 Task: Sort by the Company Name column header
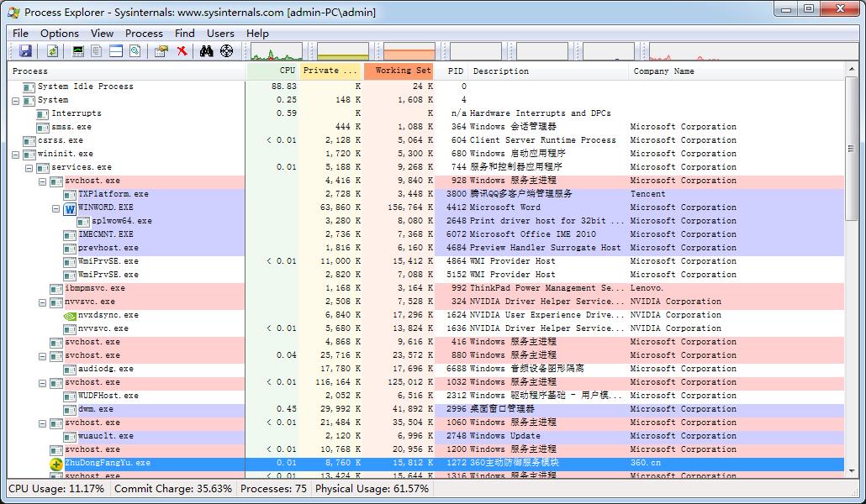tap(664, 71)
